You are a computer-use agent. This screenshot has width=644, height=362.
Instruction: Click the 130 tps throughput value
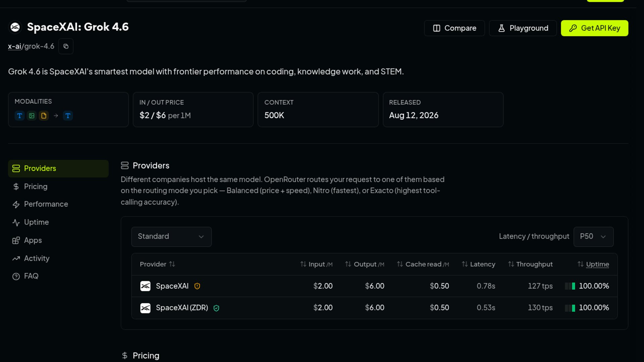540,308
